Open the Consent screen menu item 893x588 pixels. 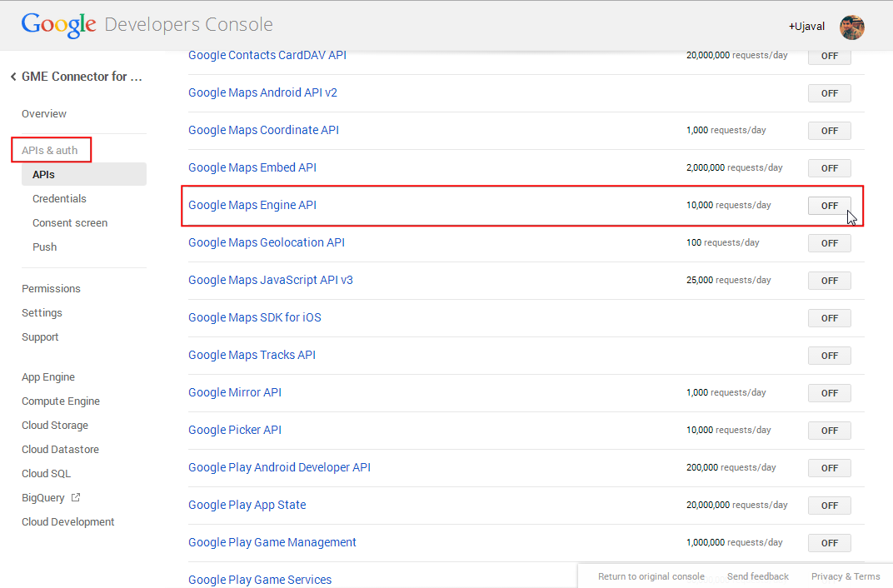pos(70,223)
